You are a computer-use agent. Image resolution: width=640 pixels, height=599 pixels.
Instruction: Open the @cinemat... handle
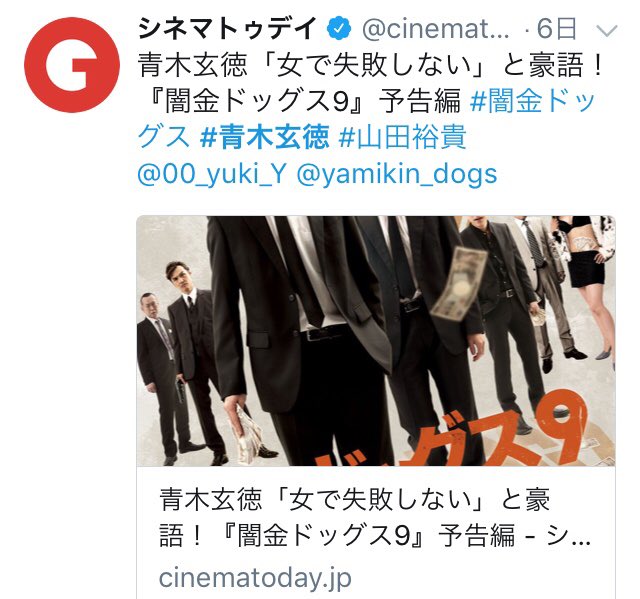pos(436,29)
